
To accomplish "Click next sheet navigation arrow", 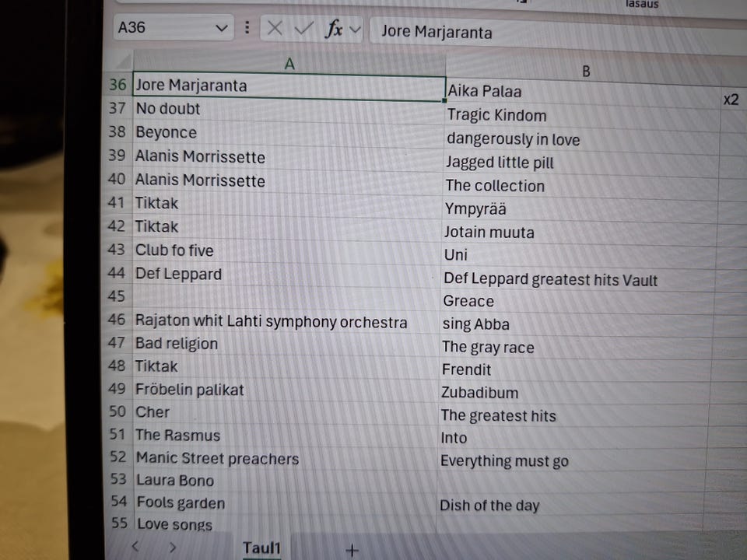I will click(x=173, y=548).
